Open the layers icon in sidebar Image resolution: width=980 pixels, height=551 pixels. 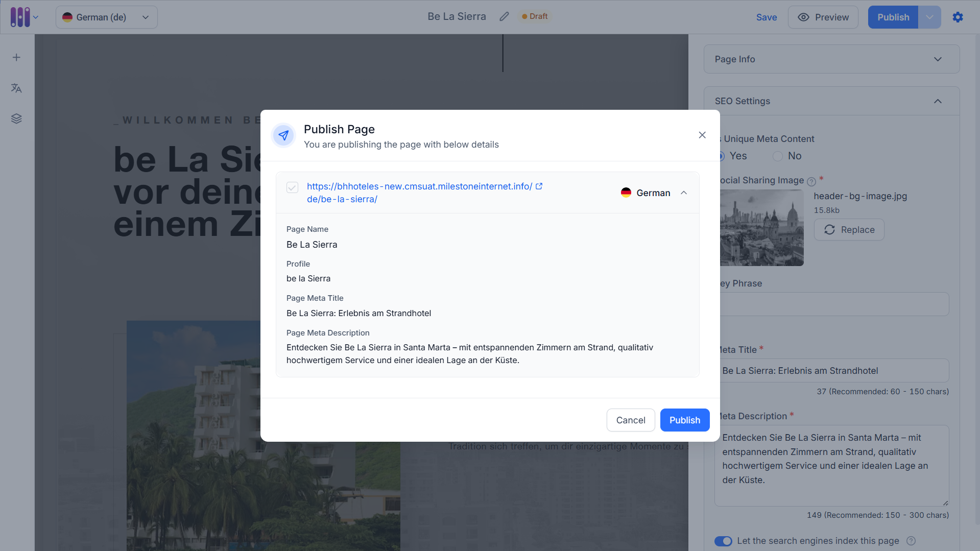(16, 118)
